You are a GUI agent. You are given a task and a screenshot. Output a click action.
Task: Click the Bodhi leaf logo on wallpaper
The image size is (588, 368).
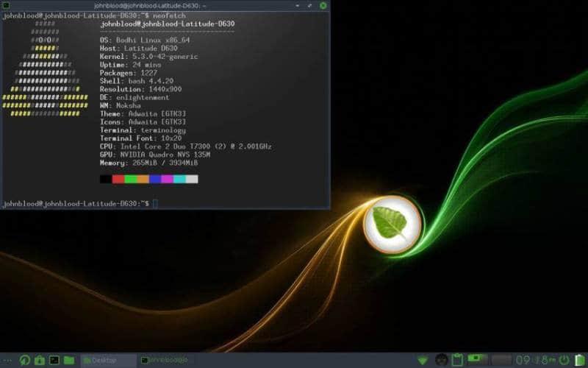[392, 224]
